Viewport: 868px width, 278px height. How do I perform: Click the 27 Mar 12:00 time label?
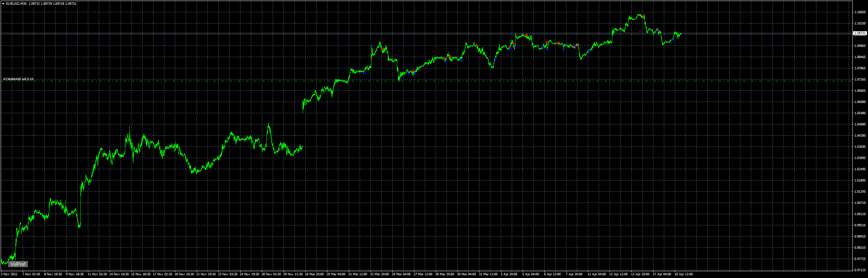(x=423, y=274)
